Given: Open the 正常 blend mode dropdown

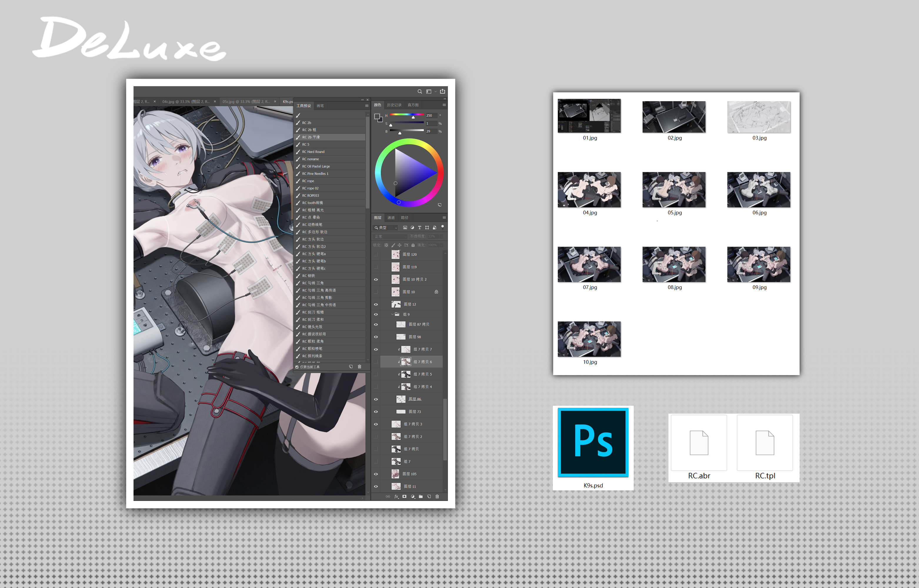Looking at the screenshot, I should (390, 237).
